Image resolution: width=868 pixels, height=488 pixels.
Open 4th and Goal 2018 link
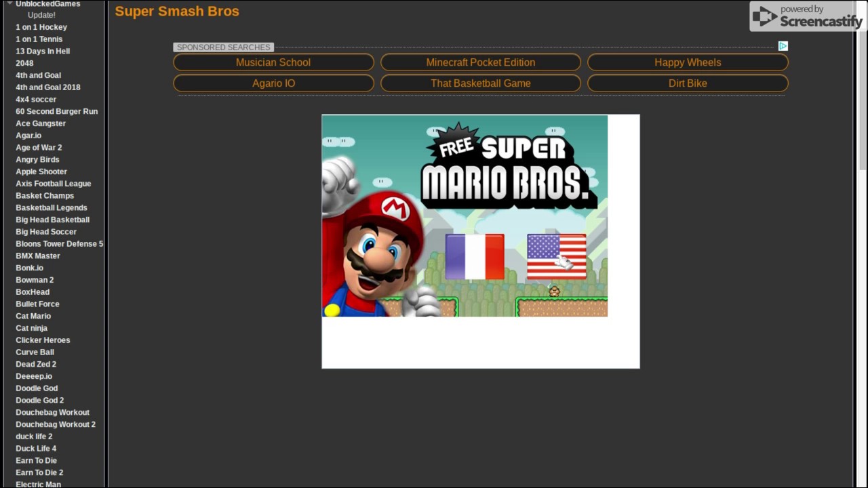click(48, 87)
